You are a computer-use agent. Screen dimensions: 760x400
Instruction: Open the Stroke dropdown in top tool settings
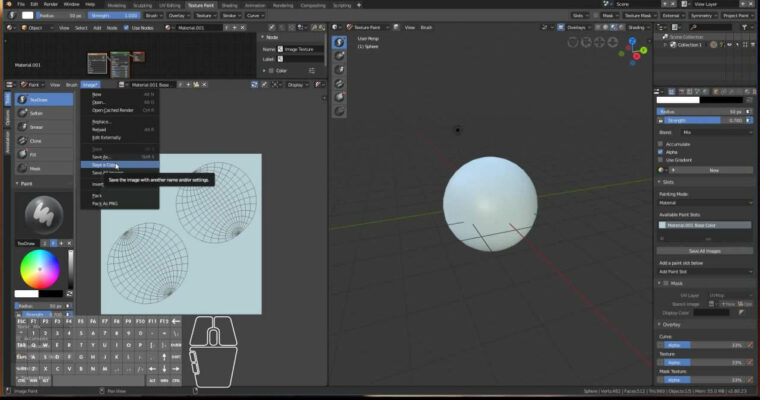click(231, 16)
